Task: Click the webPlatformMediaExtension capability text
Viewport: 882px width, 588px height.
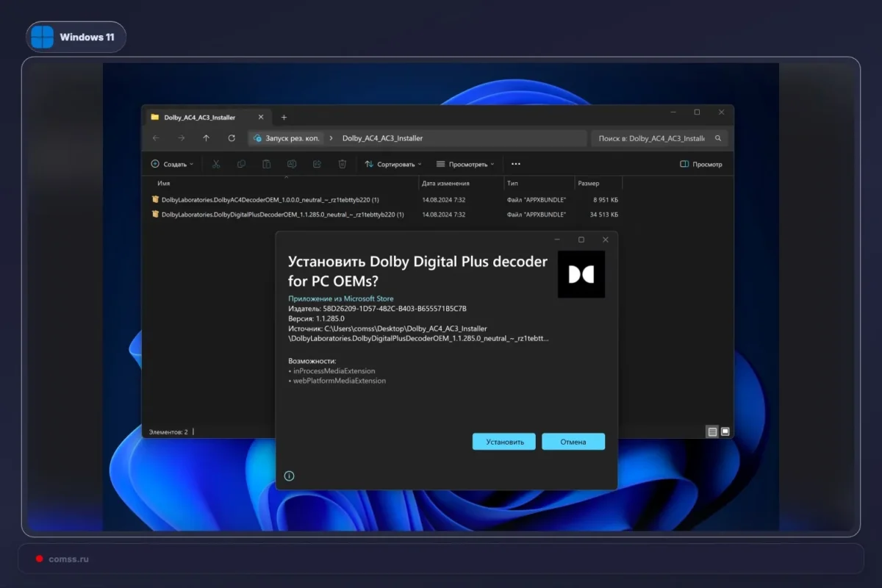Action: 339,381
